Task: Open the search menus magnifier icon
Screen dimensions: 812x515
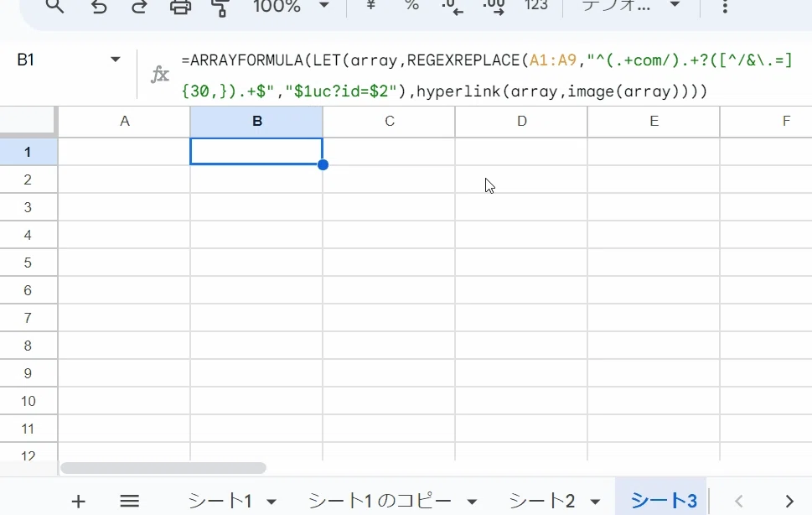Action: pyautogui.click(x=54, y=6)
